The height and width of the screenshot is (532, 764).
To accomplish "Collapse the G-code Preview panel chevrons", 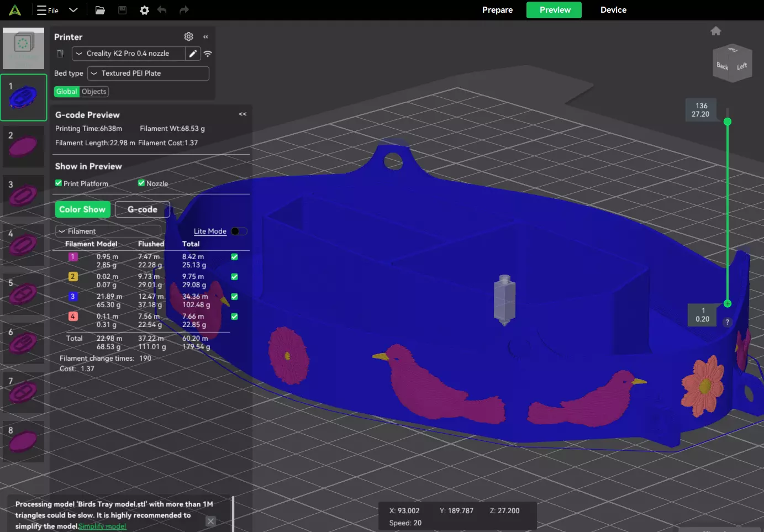I will 243,114.
